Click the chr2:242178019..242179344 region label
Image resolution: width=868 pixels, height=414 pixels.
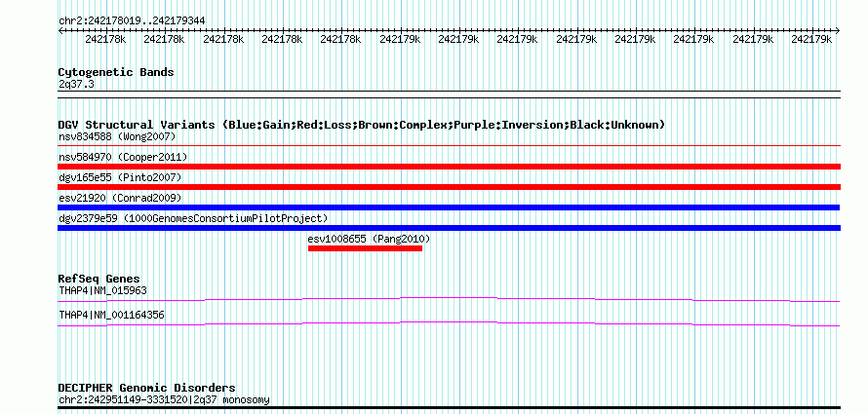tap(132, 20)
